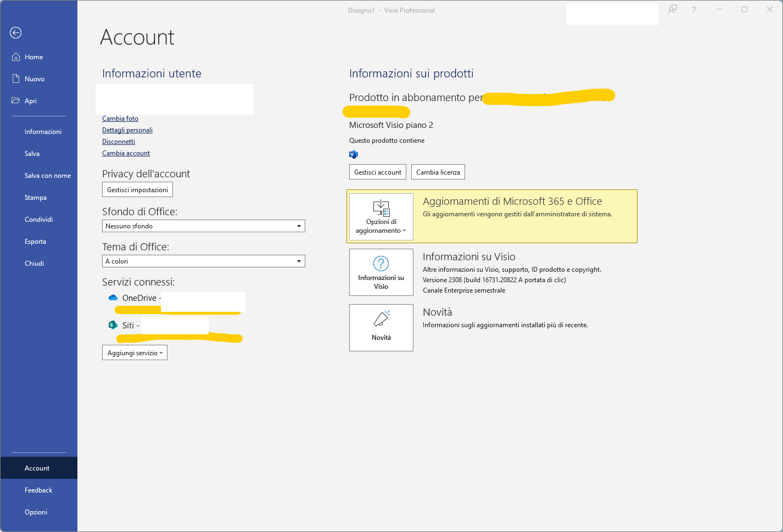Click the Account page title heading

(137, 37)
